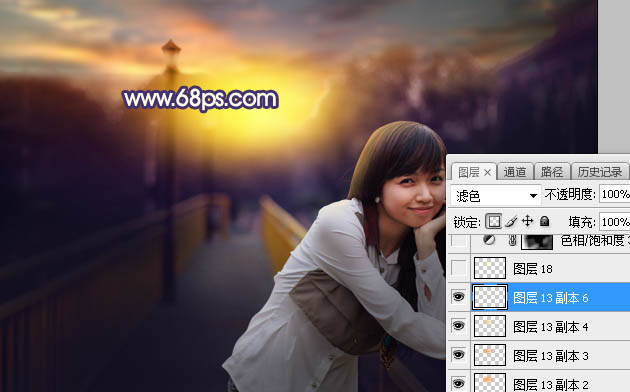Select the 图层 18 thumbnail
This screenshot has height=392, width=630.
coord(490,268)
